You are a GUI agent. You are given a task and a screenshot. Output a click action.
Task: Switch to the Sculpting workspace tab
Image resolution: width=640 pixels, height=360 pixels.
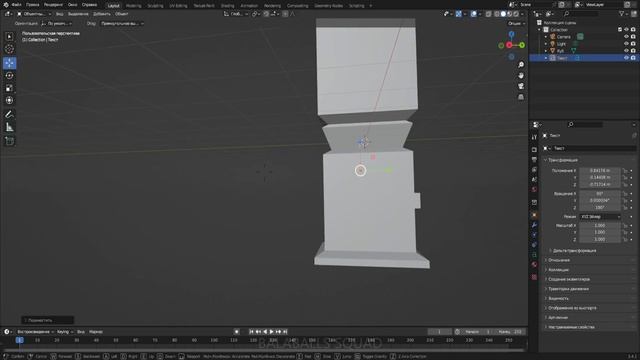point(155,6)
